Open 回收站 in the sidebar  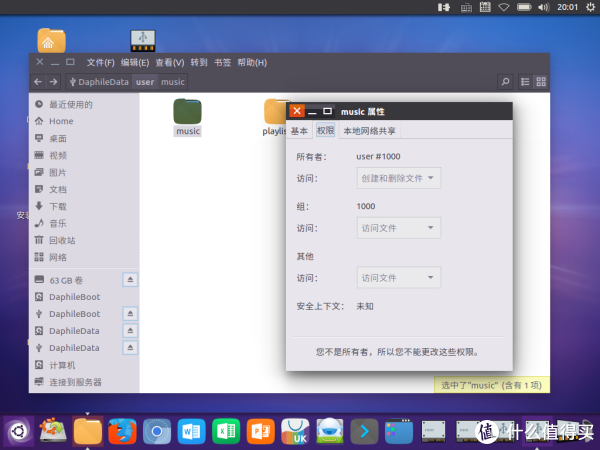coord(84,240)
